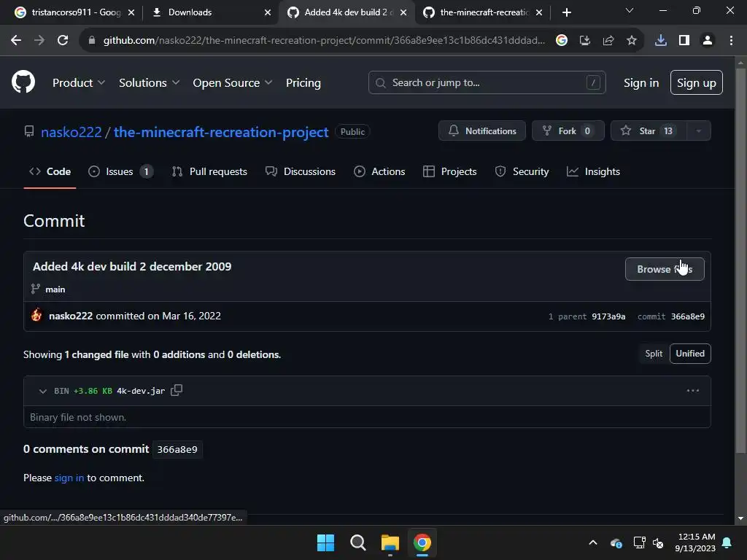The width and height of the screenshot is (747, 560).
Task: Open the Actions tab
Action: pos(379,171)
